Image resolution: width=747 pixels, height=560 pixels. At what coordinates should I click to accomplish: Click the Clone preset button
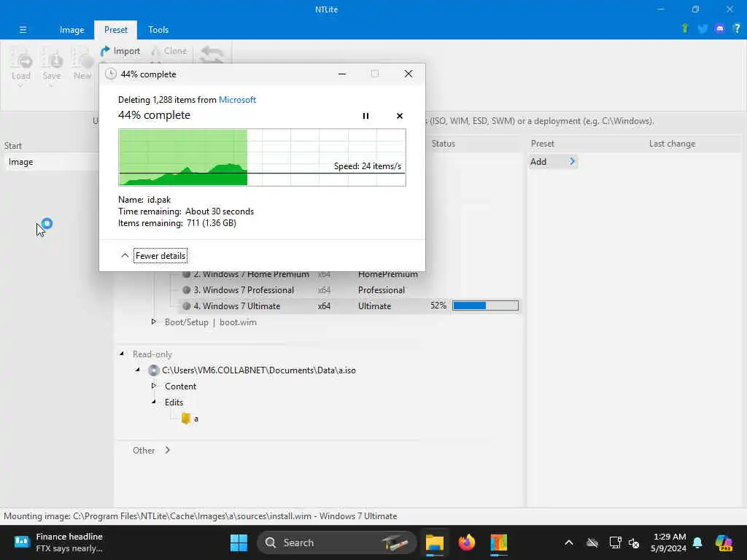click(169, 51)
